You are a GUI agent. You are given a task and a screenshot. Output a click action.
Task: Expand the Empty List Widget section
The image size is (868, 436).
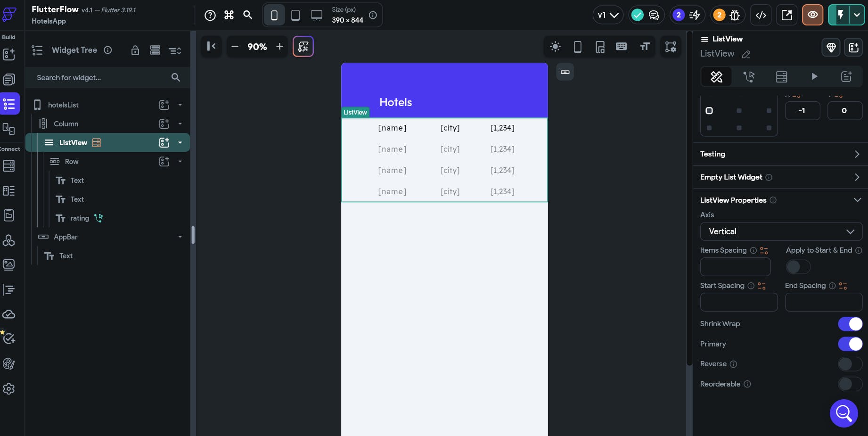(780, 177)
